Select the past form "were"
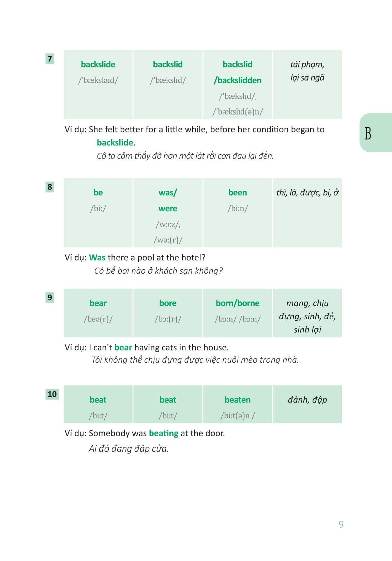Image resolution: width=392 pixels, height=561 pixels. tap(168, 209)
